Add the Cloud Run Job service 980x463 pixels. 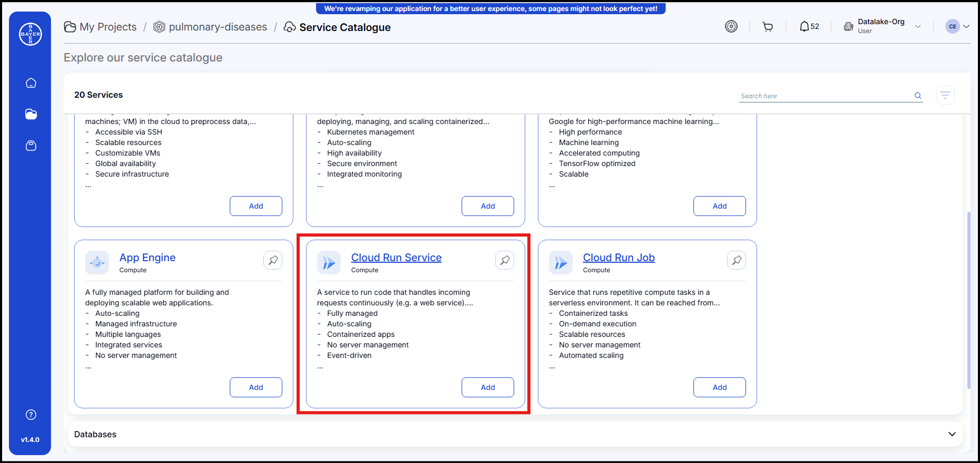coord(720,387)
